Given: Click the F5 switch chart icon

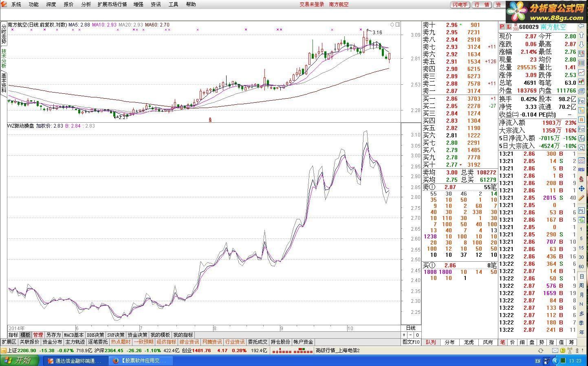Looking at the screenshot, I should (x=581, y=211).
